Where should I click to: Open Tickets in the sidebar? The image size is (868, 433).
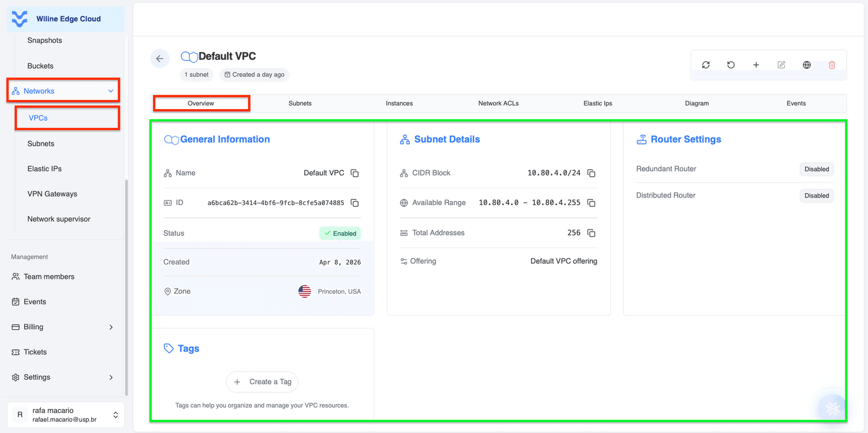coord(35,352)
